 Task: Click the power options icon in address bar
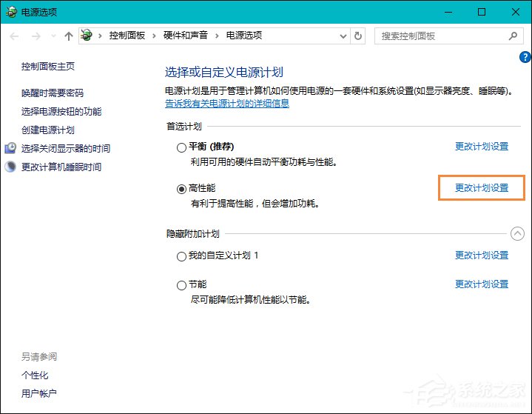coord(87,36)
